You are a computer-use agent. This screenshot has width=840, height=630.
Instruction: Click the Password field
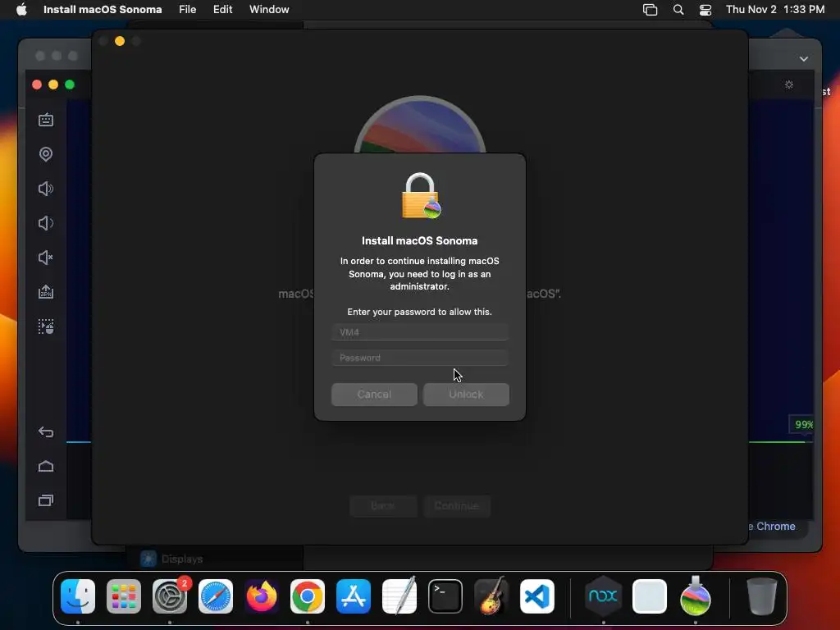point(420,358)
